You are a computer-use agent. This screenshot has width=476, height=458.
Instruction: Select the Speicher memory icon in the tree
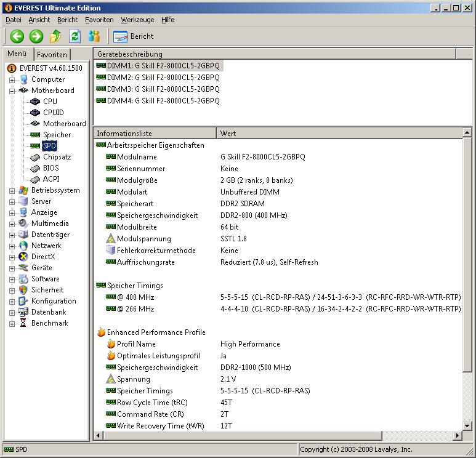click(35, 135)
